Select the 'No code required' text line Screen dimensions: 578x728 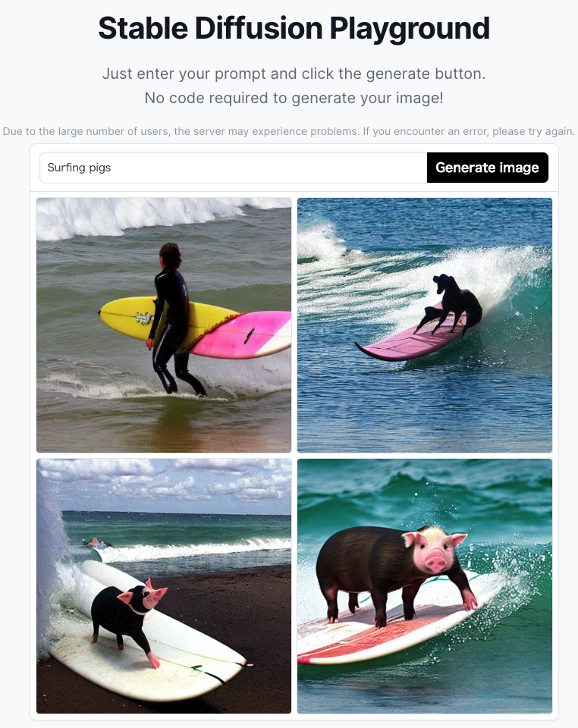point(294,98)
